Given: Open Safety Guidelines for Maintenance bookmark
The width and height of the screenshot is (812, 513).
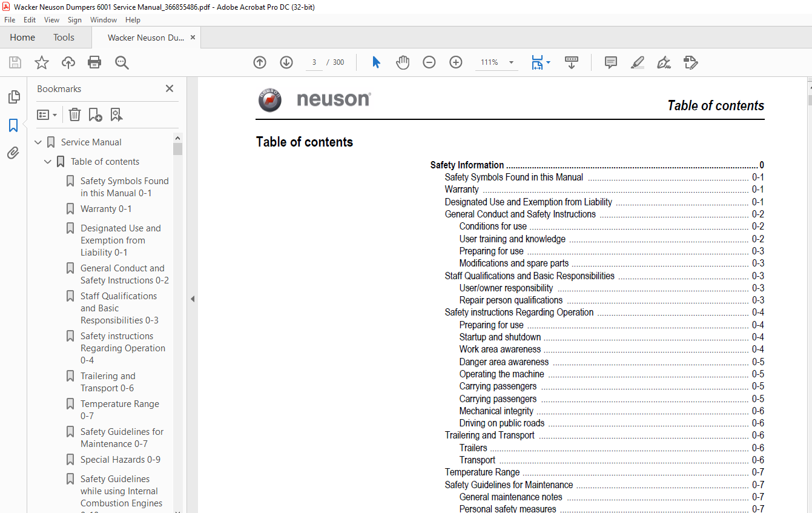Looking at the screenshot, I should 122,438.
